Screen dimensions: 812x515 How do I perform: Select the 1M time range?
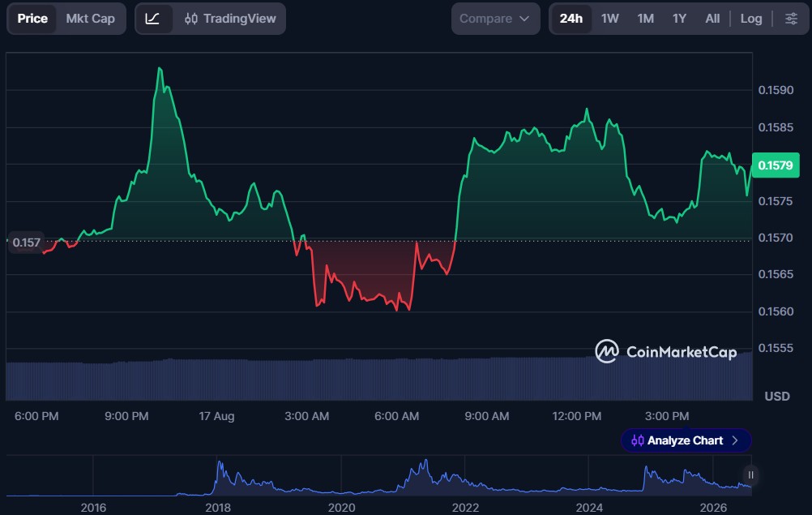(x=645, y=19)
